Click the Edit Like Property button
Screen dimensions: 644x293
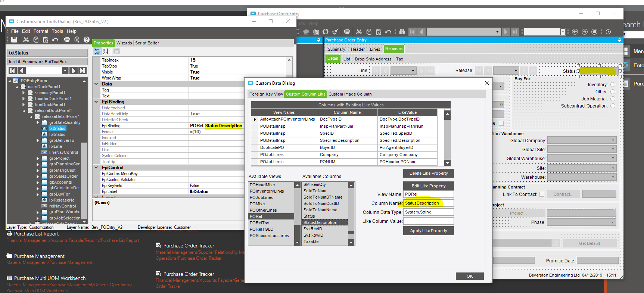point(429,186)
